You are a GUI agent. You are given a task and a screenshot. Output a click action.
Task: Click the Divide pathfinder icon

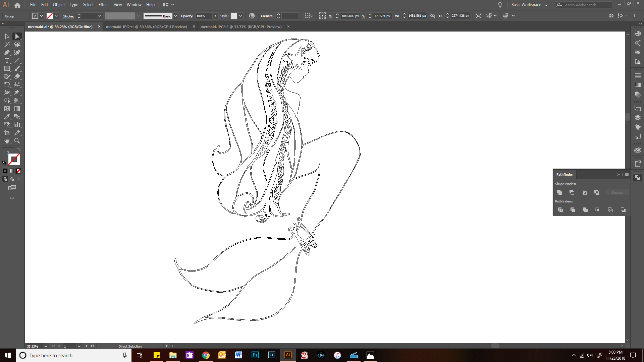click(560, 210)
